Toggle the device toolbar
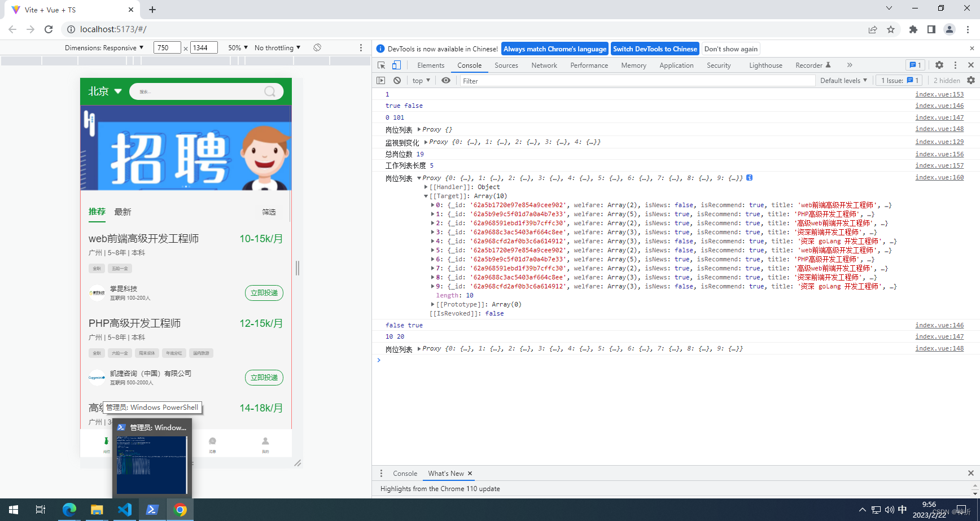The height and width of the screenshot is (521, 980). pyautogui.click(x=396, y=65)
